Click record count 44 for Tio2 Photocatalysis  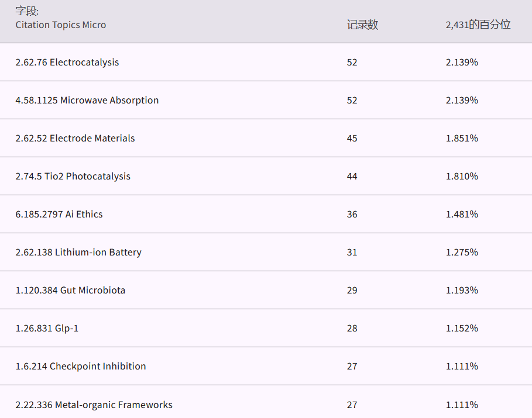pos(352,176)
